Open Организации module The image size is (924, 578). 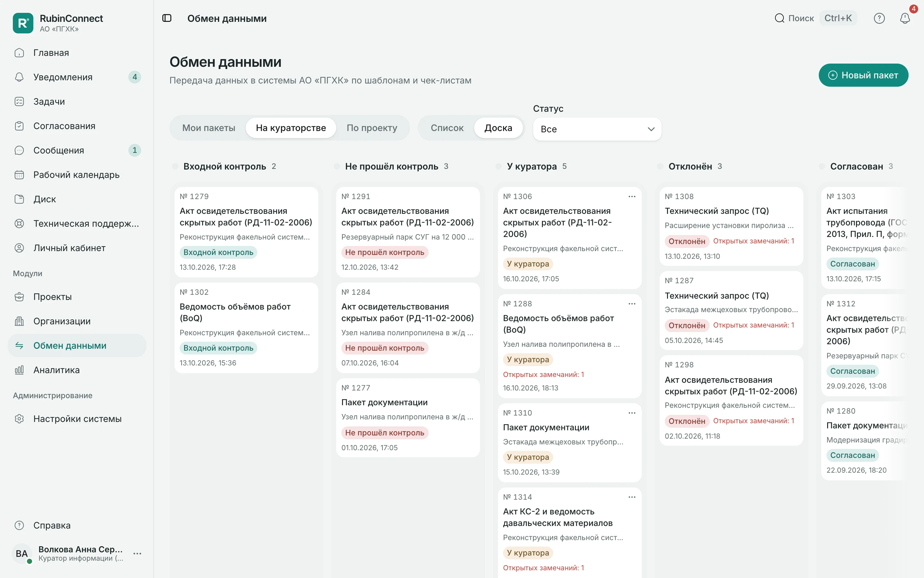pos(77,321)
